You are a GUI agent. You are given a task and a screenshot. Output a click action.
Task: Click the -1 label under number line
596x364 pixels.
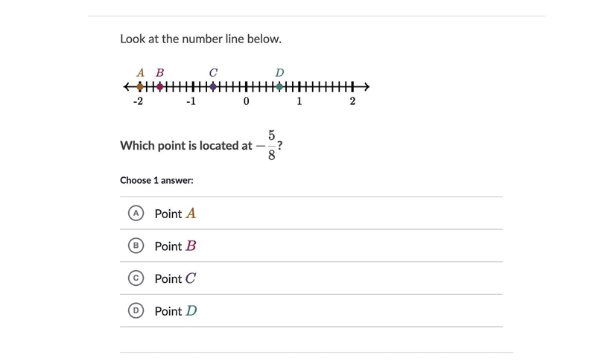tap(191, 101)
